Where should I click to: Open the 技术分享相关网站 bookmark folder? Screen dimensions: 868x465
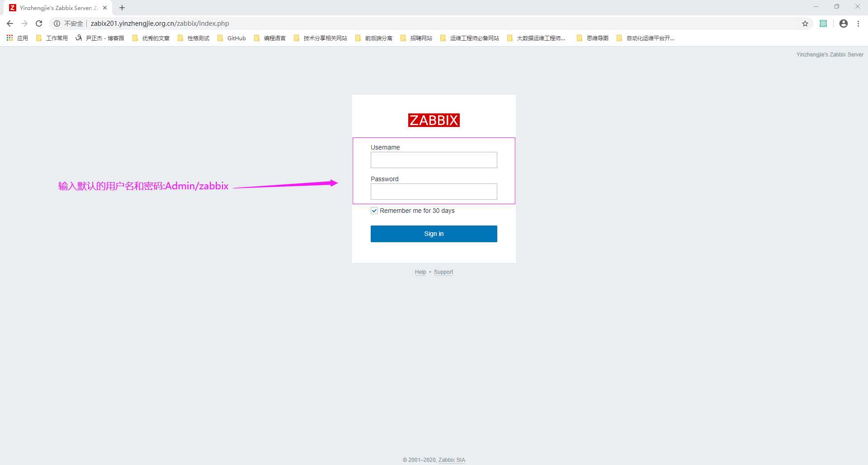pos(321,38)
